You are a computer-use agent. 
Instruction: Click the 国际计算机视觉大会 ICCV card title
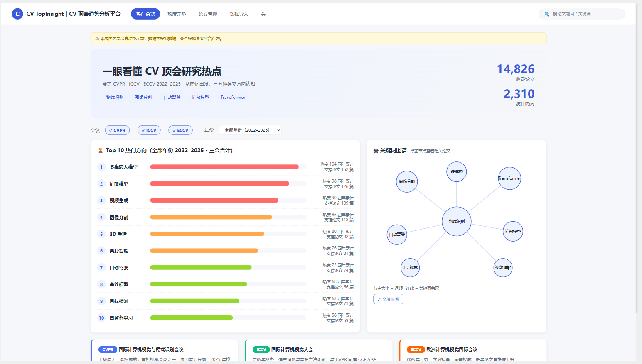pyautogui.click(x=292, y=349)
